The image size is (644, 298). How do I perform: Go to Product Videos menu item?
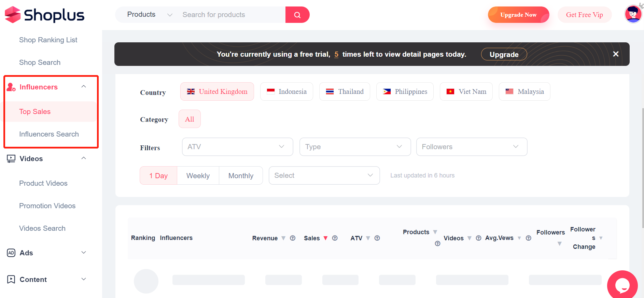click(43, 183)
